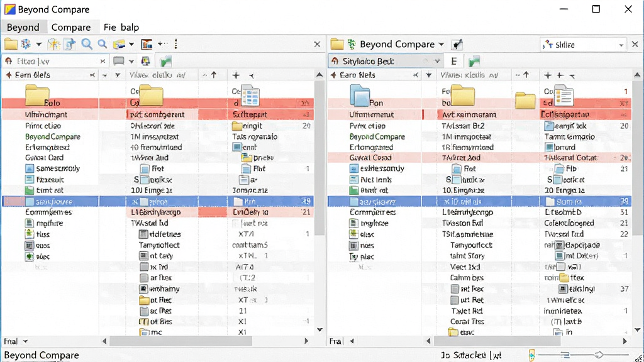Click the picture icon in left filter row
The height and width of the screenshot is (362, 644).
pyautogui.click(x=145, y=61)
